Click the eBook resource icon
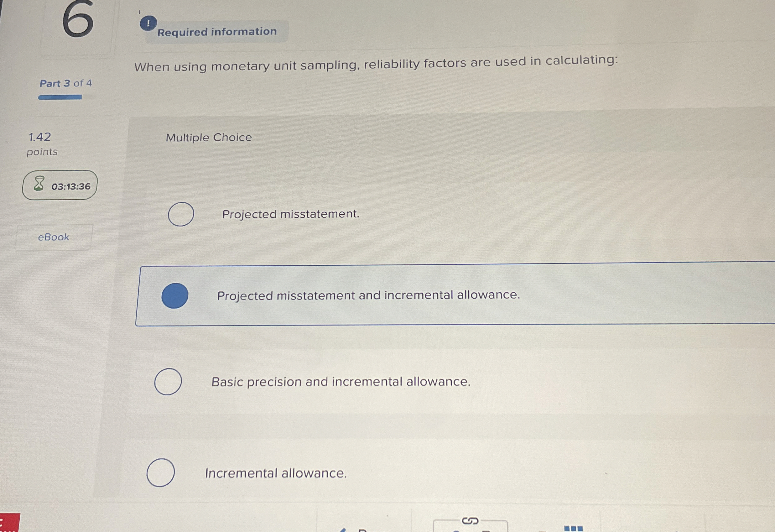Screen dimensions: 775x532 53,237
